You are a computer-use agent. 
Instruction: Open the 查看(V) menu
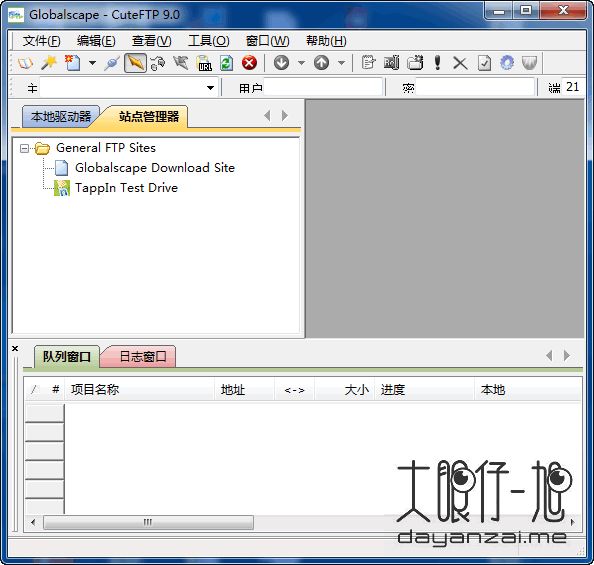tap(152, 41)
